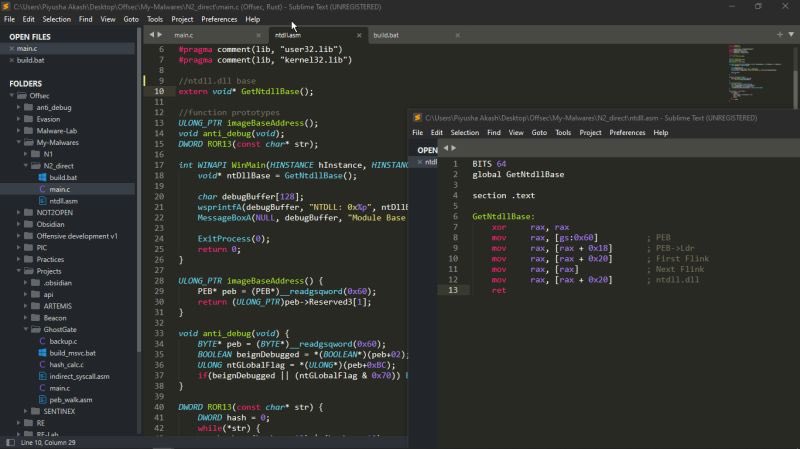Collapse the N2_direct folder
This screenshot has height=449, width=800.
26,166
